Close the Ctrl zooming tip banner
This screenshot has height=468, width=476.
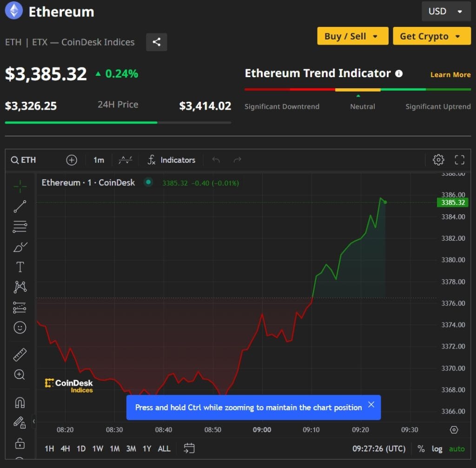pos(371,405)
